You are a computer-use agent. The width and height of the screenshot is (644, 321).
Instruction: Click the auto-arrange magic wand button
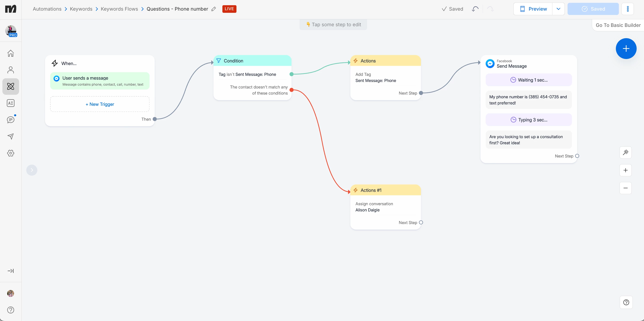click(x=626, y=152)
